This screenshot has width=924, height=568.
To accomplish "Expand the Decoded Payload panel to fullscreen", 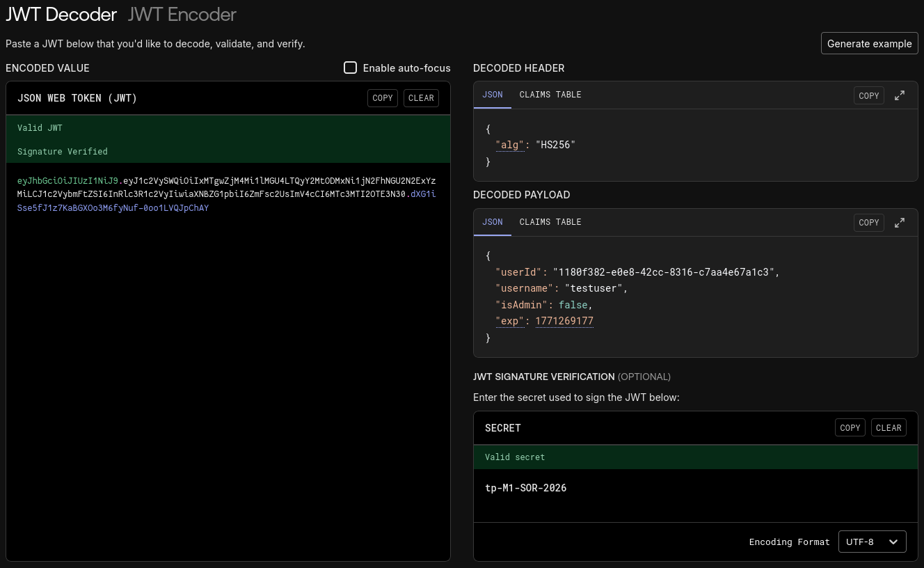I will tap(900, 223).
